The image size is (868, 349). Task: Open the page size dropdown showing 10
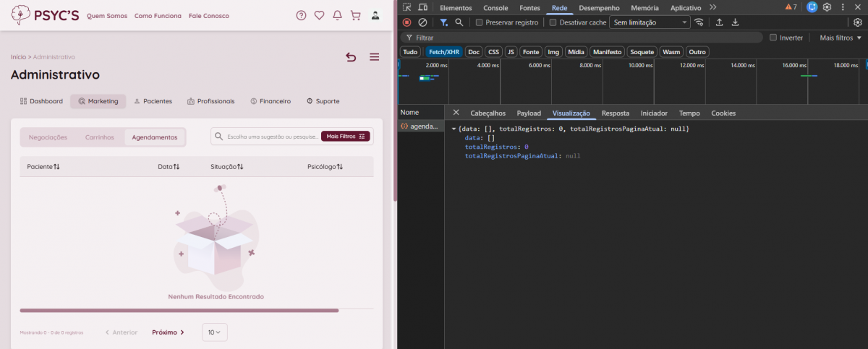[x=215, y=332]
